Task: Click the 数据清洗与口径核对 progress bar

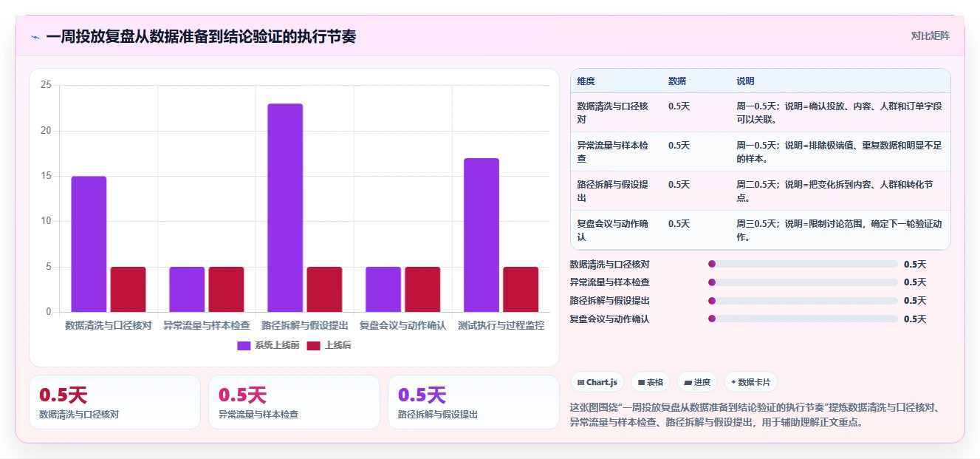Action: [x=803, y=264]
